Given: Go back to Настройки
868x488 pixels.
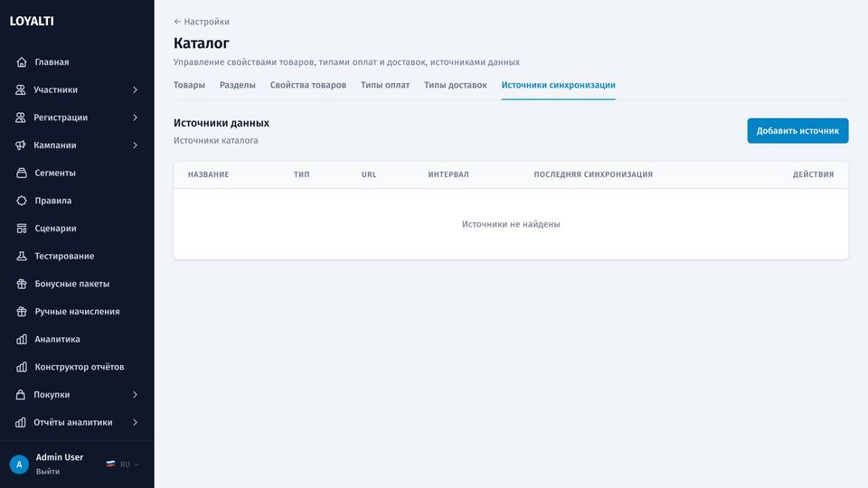Looking at the screenshot, I should tap(202, 22).
